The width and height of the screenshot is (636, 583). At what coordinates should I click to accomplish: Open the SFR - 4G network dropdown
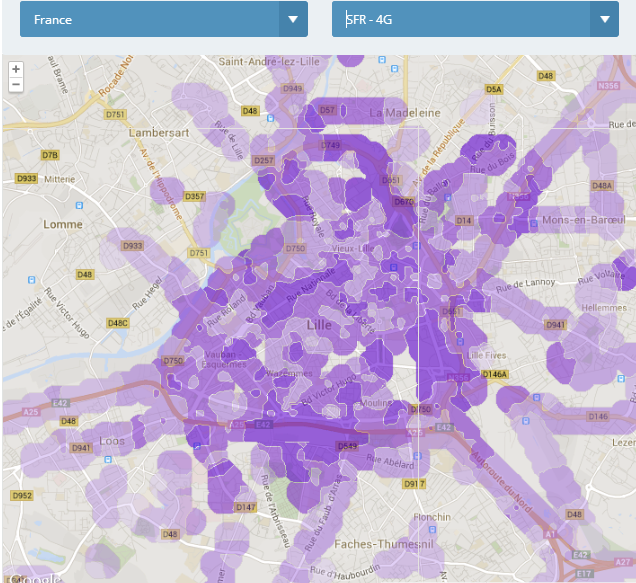(x=462, y=19)
